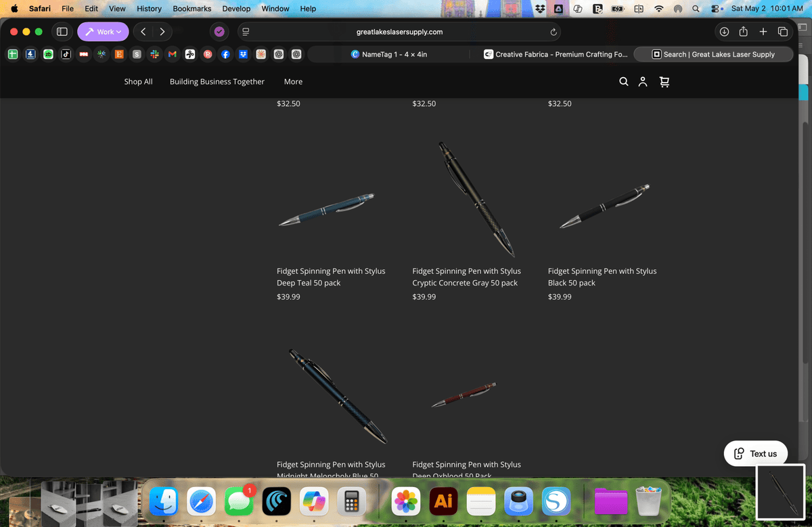The image size is (812, 527).
Task: Open the Dropbox favorite shortcut
Action: 243,54
